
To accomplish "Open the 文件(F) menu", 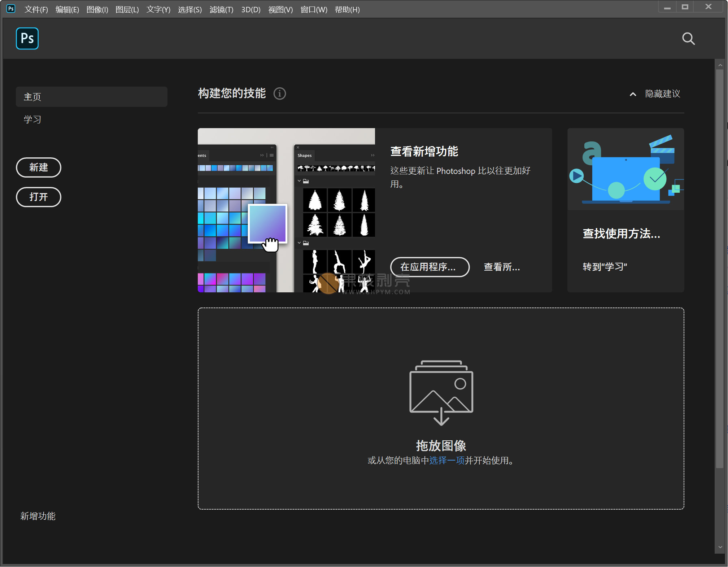I will tap(36, 9).
